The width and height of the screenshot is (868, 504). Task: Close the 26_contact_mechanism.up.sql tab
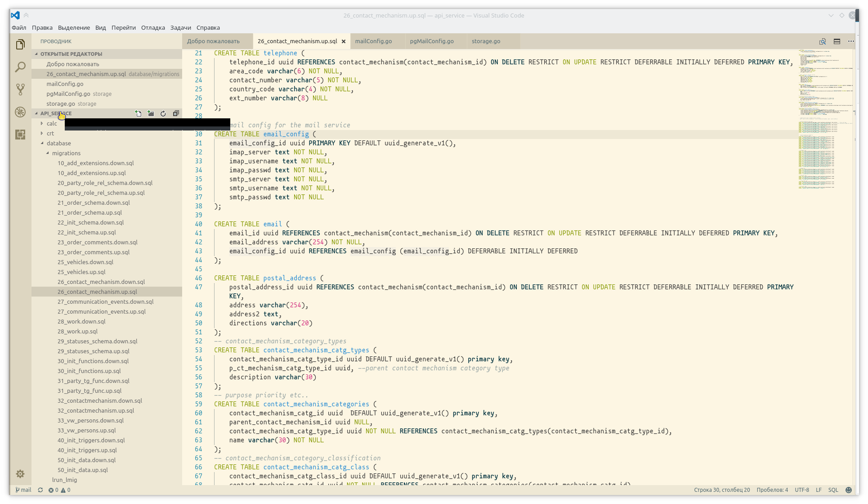344,41
